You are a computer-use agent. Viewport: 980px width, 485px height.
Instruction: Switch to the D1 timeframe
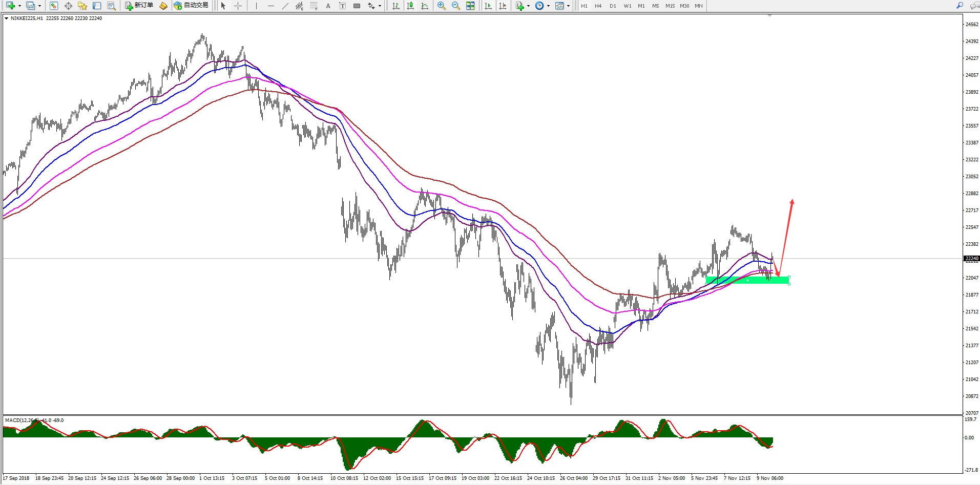point(613,6)
